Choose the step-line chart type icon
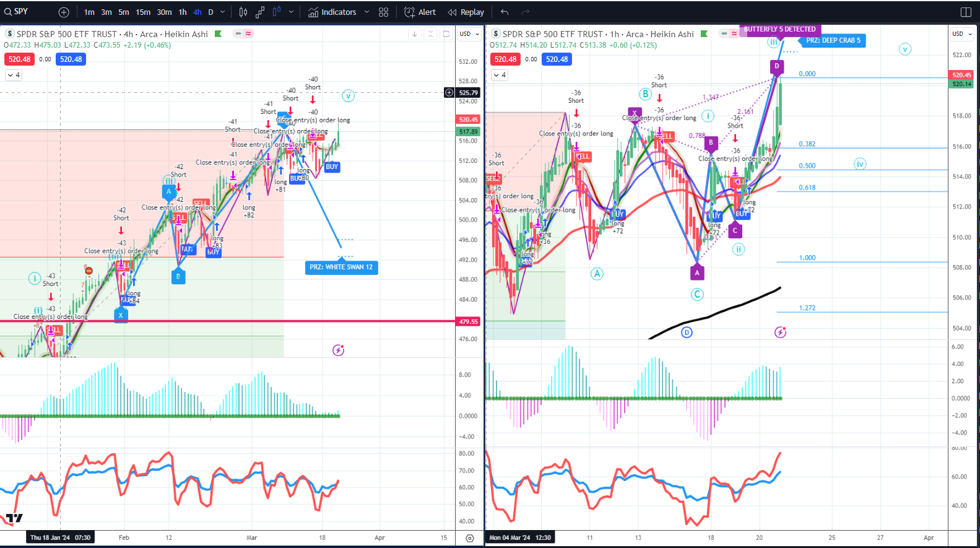 coord(260,12)
